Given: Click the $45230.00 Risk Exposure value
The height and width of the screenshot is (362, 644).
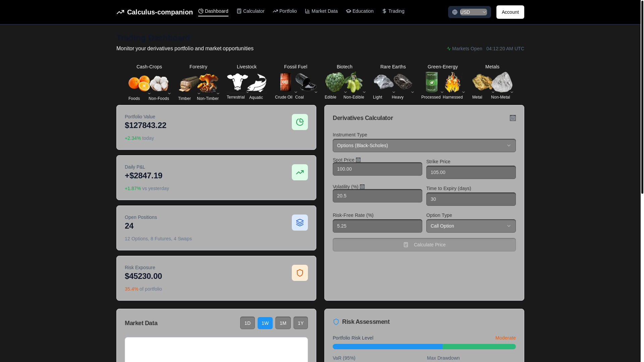Looking at the screenshot, I should coord(143,276).
